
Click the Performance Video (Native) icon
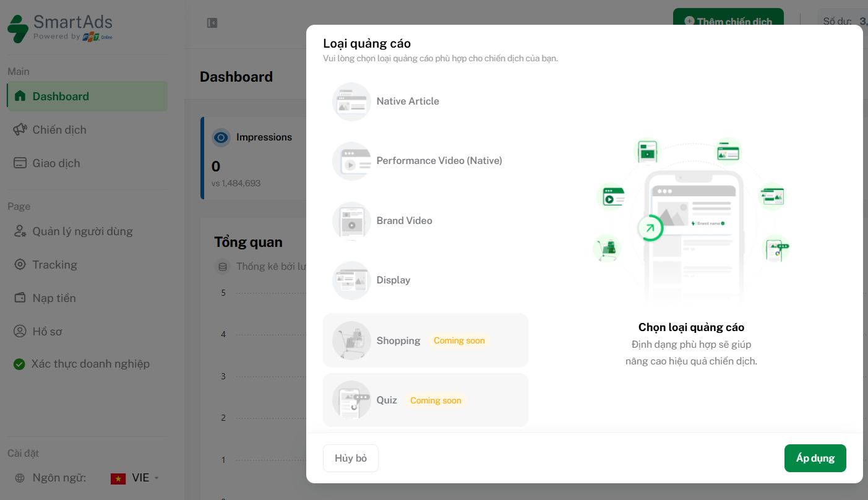click(x=351, y=162)
